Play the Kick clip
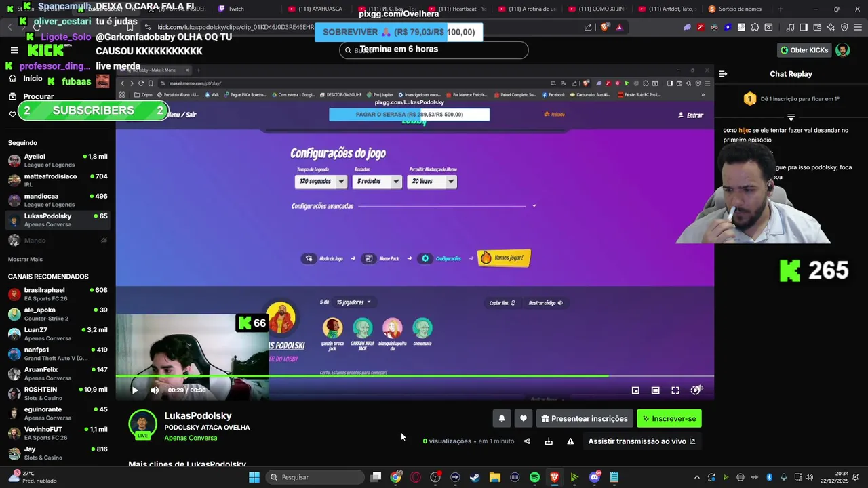This screenshot has width=868, height=488. [135, 390]
